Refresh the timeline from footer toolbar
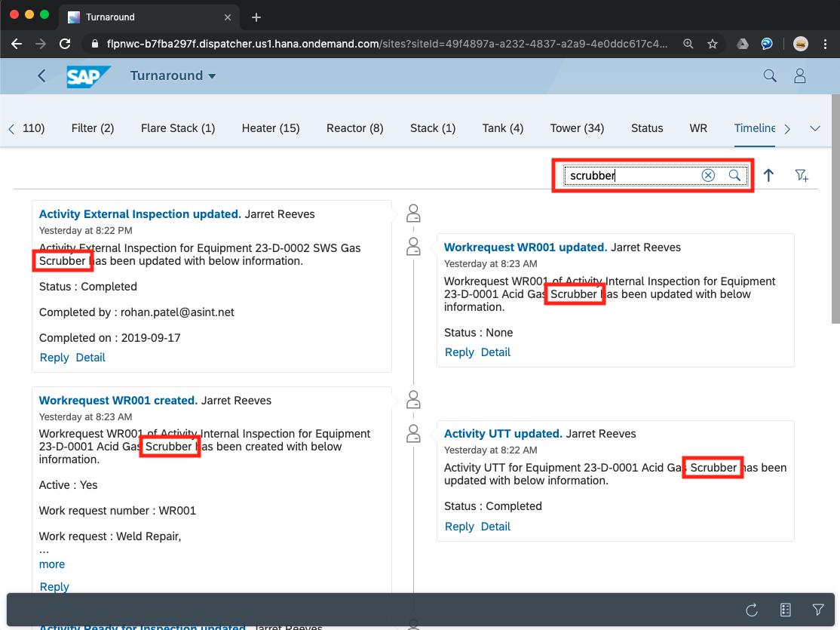Screen dimensions: 840x630 click(752, 610)
